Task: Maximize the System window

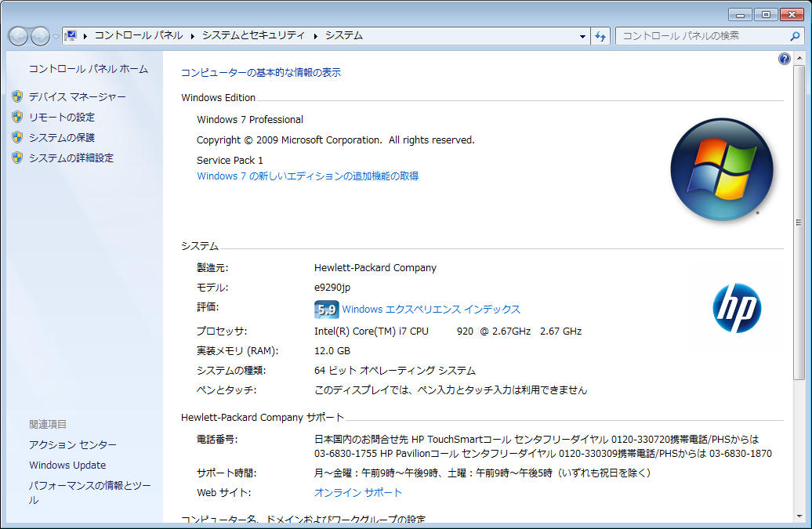Action: tap(766, 14)
